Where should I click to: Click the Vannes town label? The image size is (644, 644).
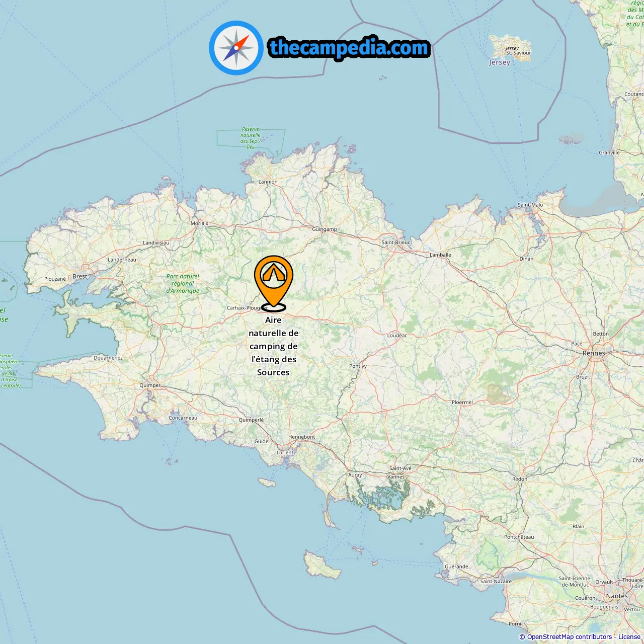[396, 477]
